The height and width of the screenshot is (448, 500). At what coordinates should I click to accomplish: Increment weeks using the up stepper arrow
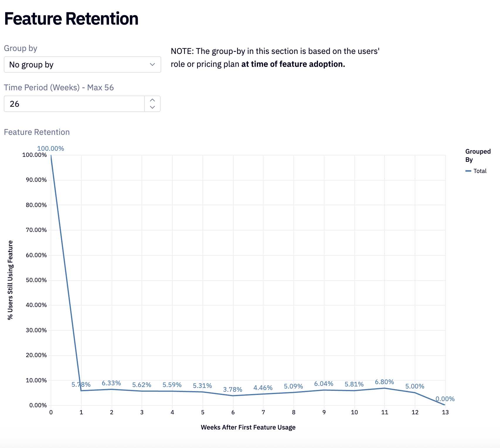153,100
